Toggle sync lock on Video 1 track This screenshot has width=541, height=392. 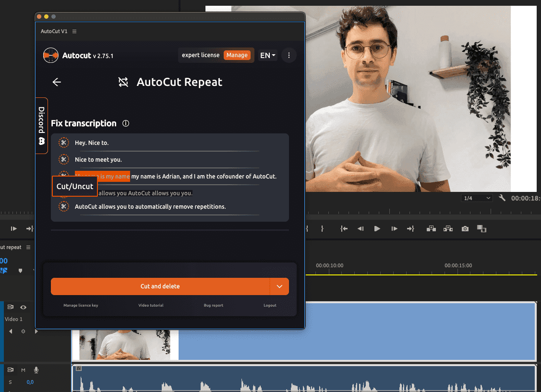click(11, 307)
